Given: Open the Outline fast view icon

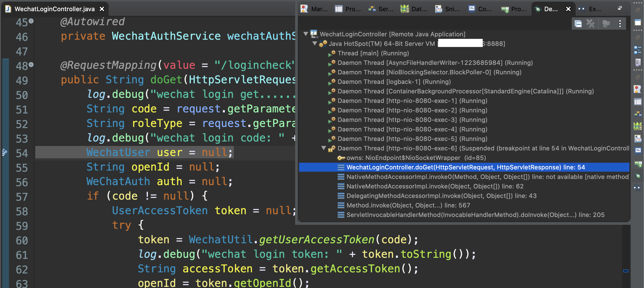Looking at the screenshot, I should [638, 50].
